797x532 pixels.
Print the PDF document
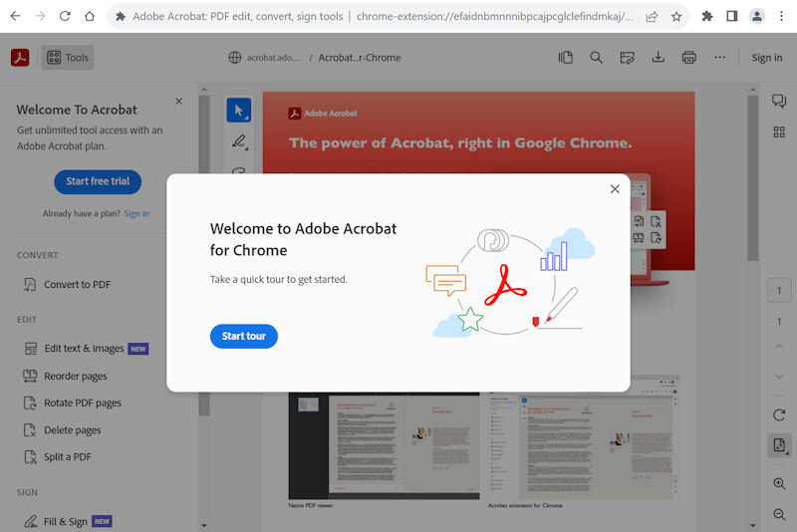[688, 58]
